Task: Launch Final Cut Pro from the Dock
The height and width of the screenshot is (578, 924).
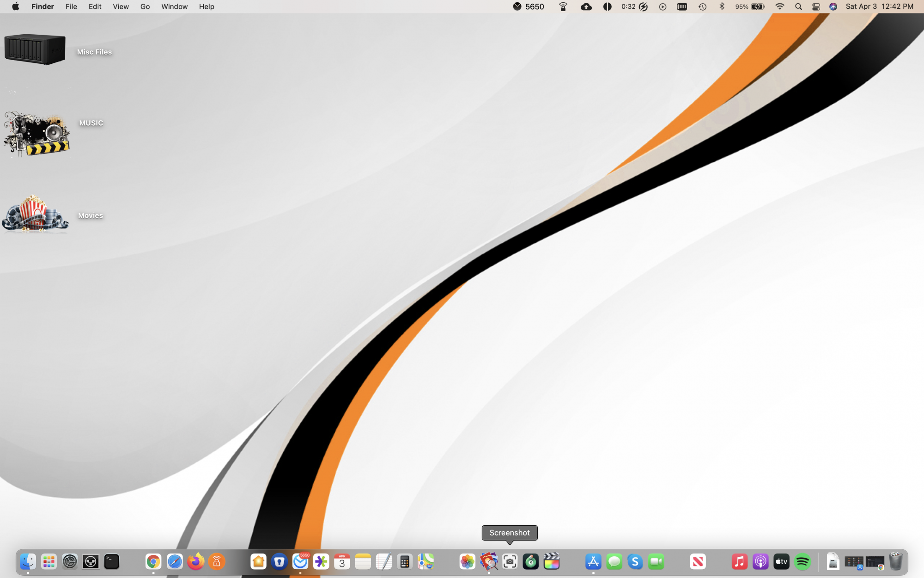Action: [x=552, y=562]
